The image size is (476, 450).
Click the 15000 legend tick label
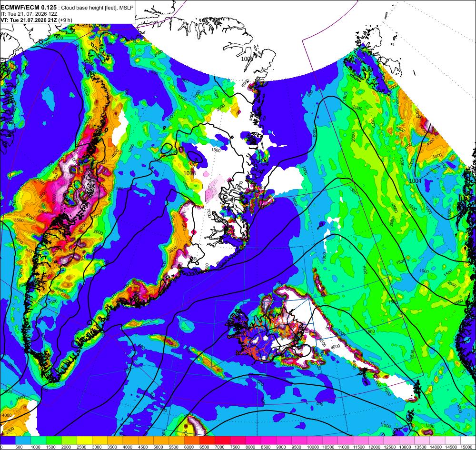click(467, 447)
